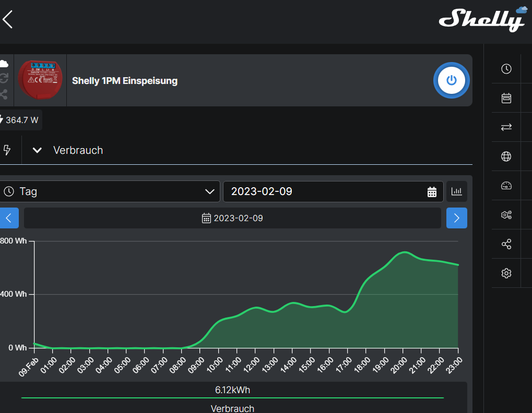Open the multi-gear application settings icon
532x413 pixels.
(506, 215)
